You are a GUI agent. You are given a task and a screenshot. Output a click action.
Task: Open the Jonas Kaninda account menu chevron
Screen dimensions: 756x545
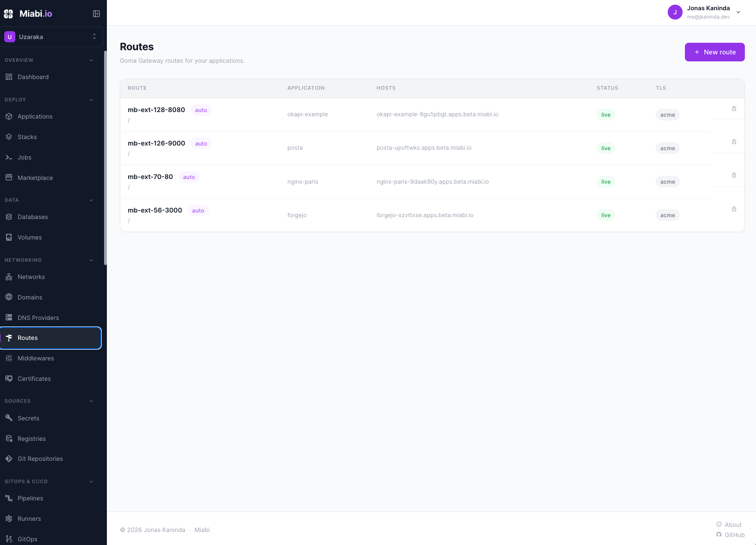[738, 13]
